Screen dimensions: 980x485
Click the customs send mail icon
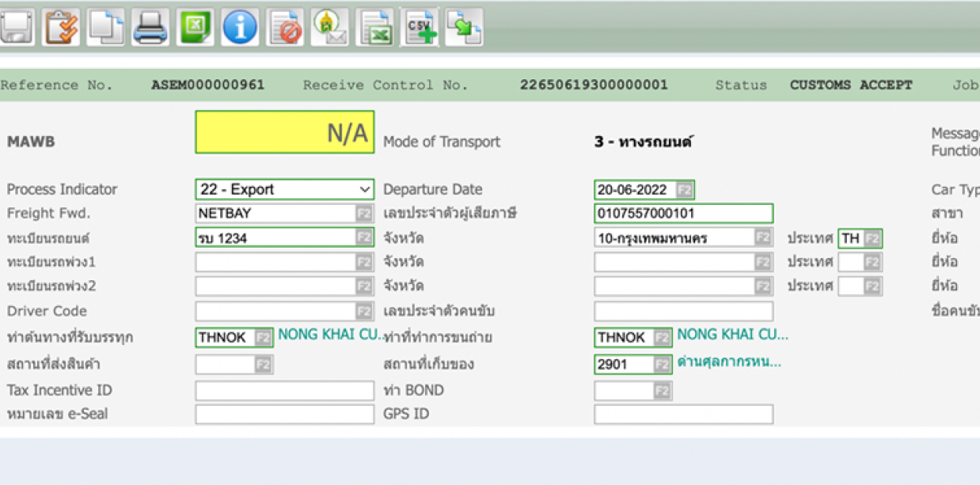(x=330, y=28)
